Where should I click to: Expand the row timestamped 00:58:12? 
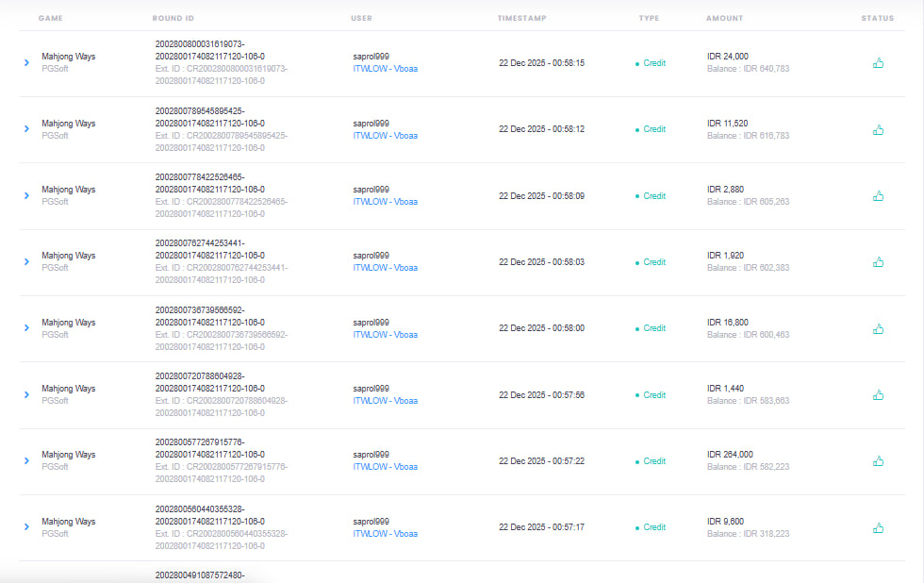pyautogui.click(x=26, y=128)
